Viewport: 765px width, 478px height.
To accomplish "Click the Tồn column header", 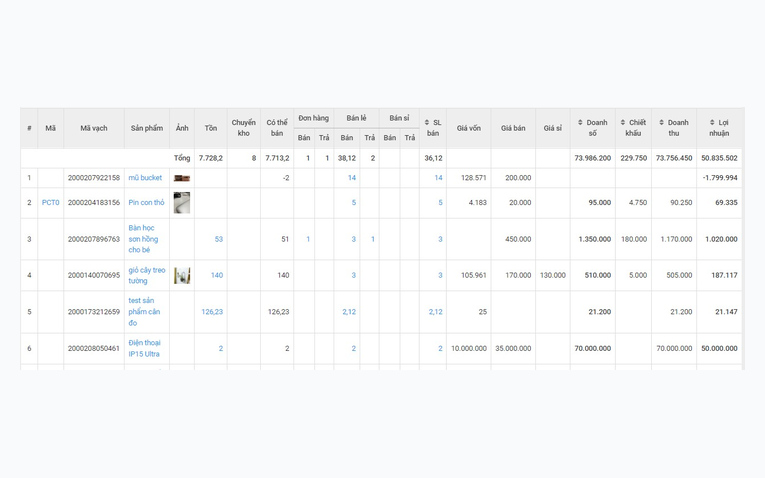I will pos(211,128).
